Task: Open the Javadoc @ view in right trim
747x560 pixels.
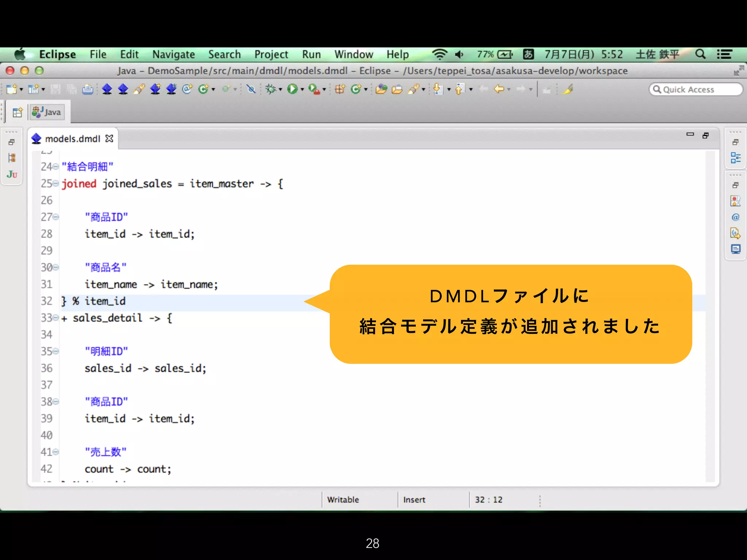Action: (x=736, y=217)
